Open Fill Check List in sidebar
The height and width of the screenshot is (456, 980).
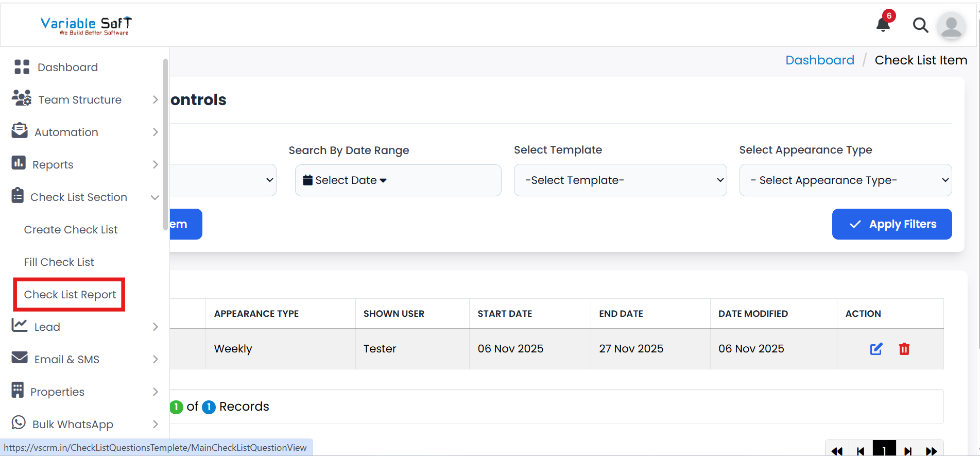[59, 262]
